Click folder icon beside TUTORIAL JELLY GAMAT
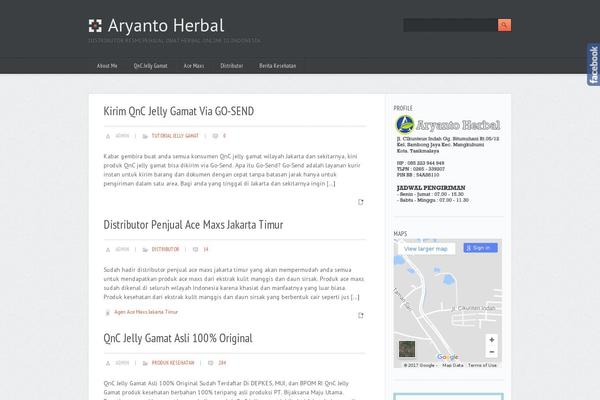This screenshot has height=400, width=600. coord(145,136)
